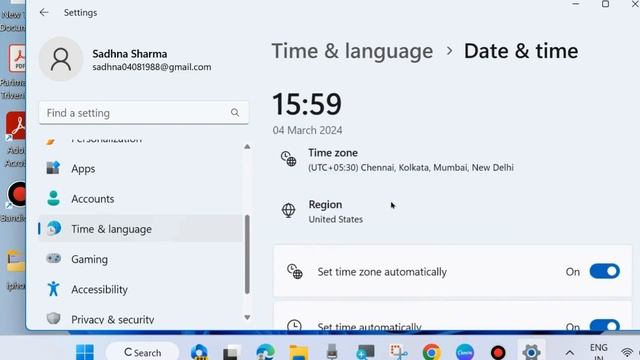Click the Gaming controller icon
Viewport: 640px width, 360px height.
tap(53, 258)
